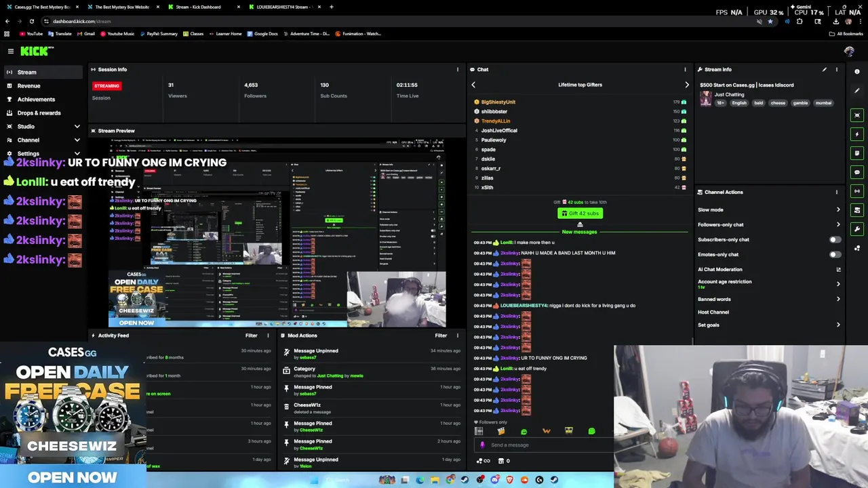Open Session Info options menu

pos(457,69)
